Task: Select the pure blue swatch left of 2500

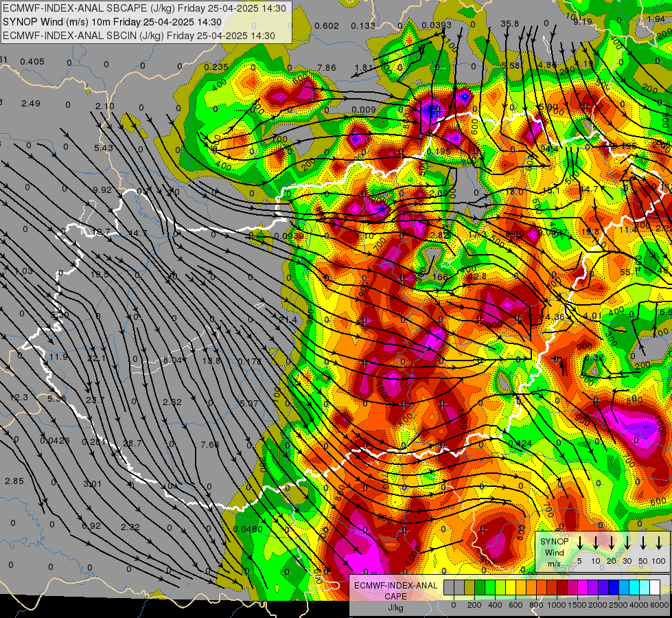Action: click(x=614, y=587)
